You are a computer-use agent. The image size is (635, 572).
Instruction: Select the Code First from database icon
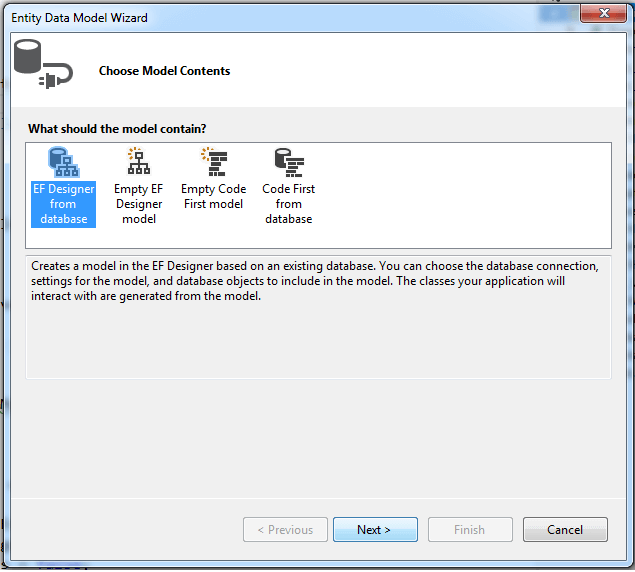coord(289,162)
